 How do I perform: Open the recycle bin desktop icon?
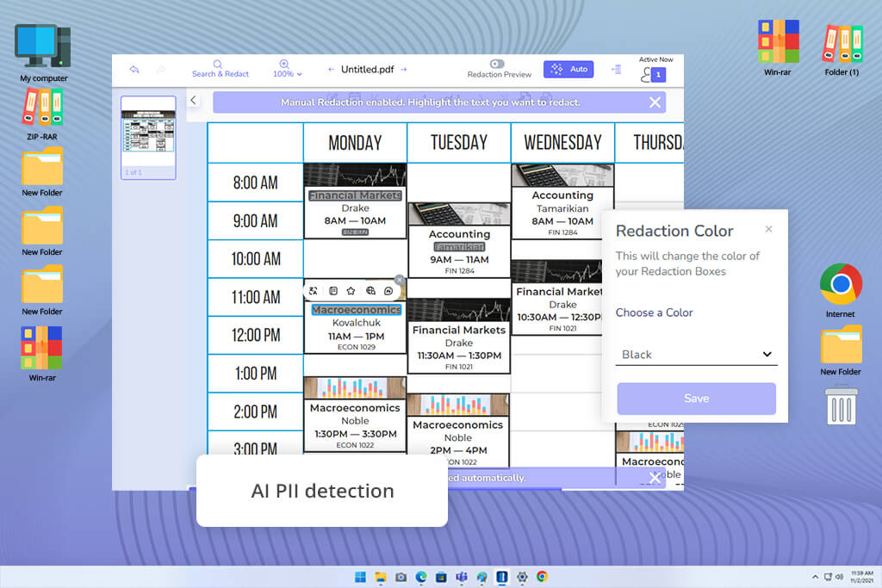[x=841, y=405]
